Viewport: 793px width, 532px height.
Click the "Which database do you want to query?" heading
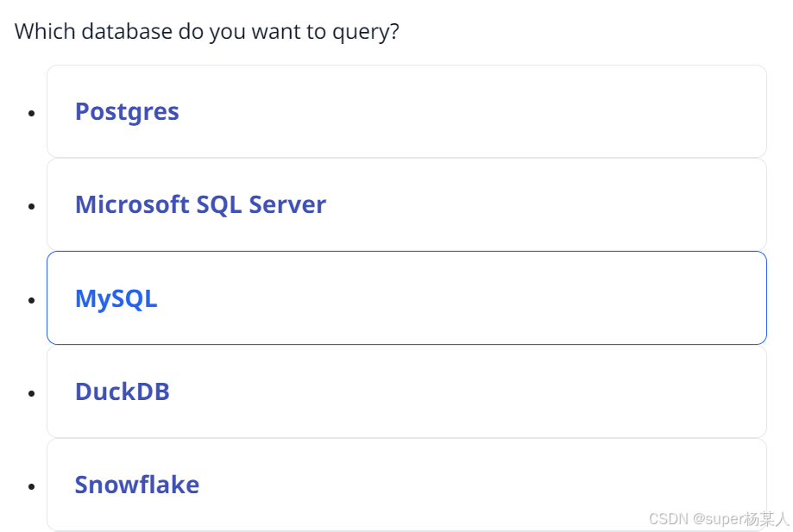point(206,32)
